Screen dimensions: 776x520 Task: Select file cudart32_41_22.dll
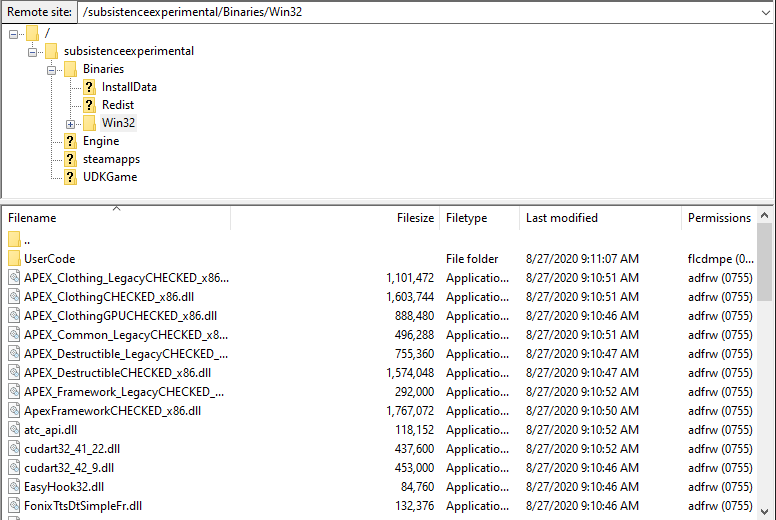(x=72, y=449)
